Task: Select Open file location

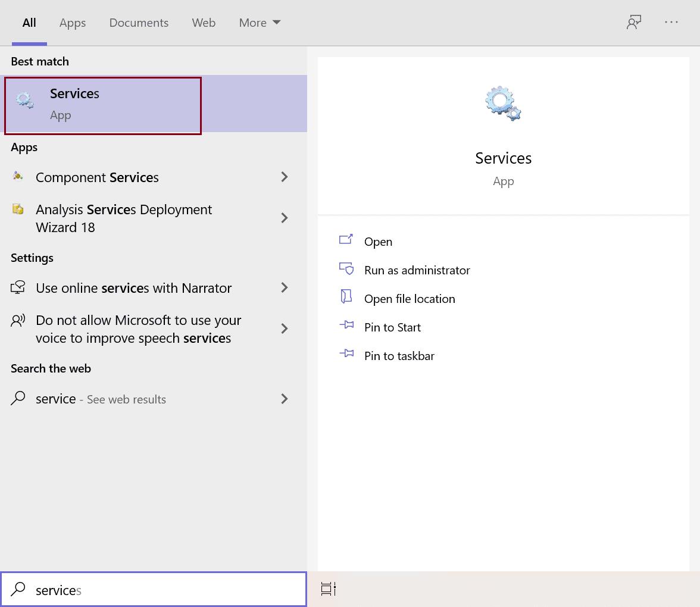Action: (410, 299)
